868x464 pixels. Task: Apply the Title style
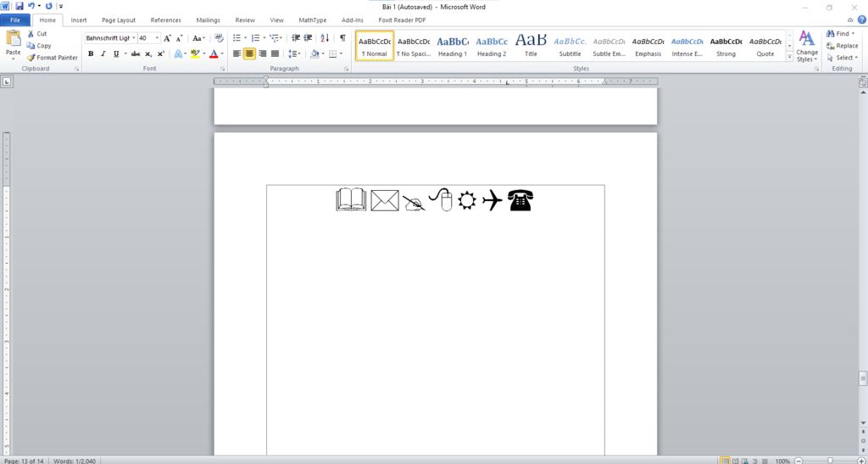[531, 46]
